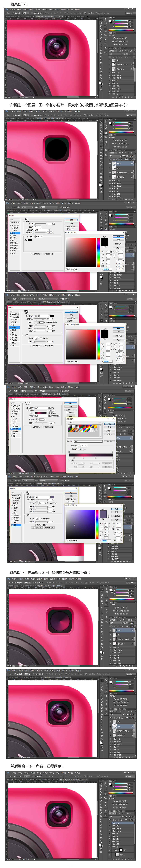Click the gradient ramp in the Gradient Editor
Image resolution: width=141 pixels, height=868 pixels.
[90, 455]
